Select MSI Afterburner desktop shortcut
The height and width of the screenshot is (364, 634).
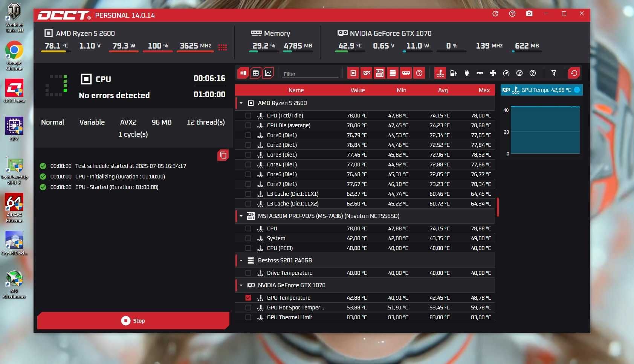point(14,285)
